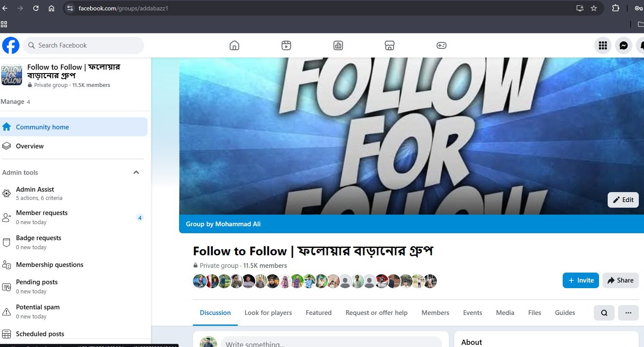
Task: Click the install app icon in address bar
Action: click(580, 8)
